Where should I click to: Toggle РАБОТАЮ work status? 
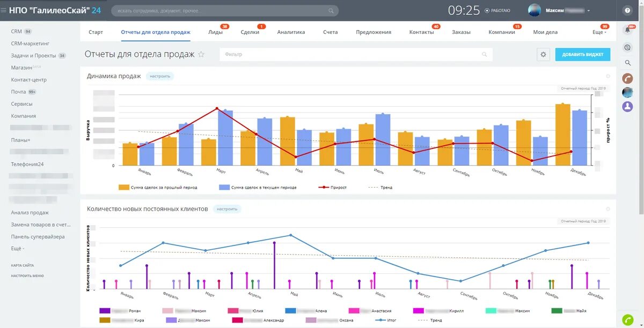(497, 10)
